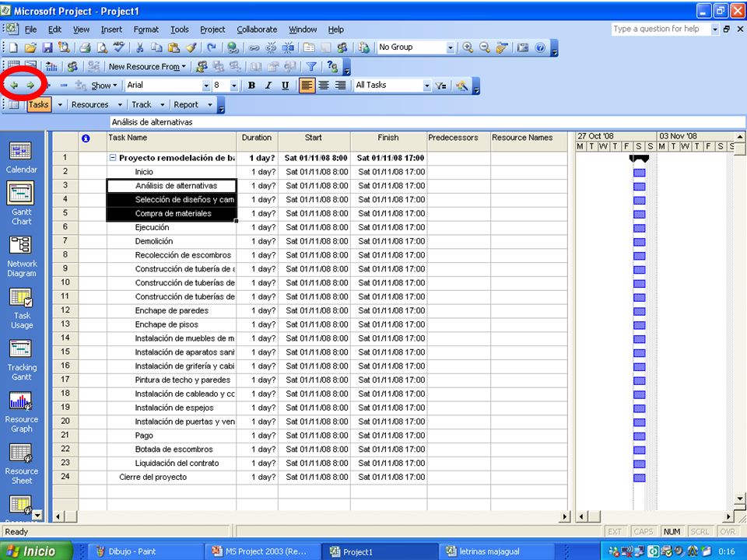Open the font size dropdown

coord(234,86)
